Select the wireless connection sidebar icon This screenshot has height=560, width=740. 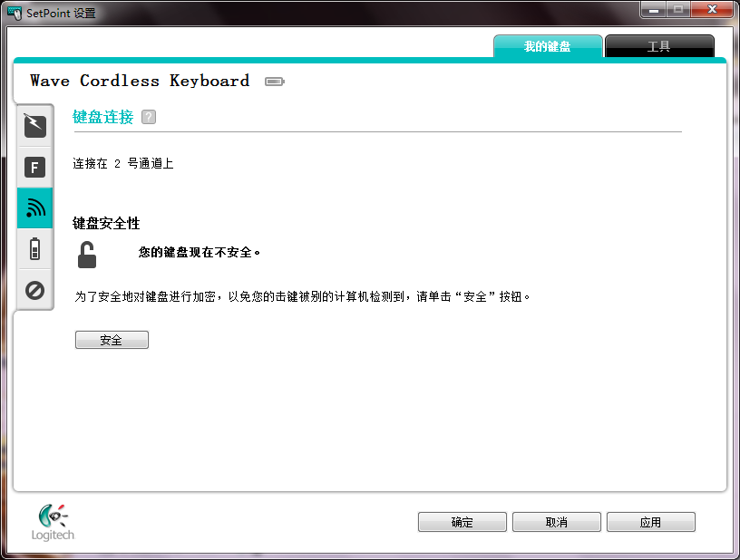[x=35, y=208]
